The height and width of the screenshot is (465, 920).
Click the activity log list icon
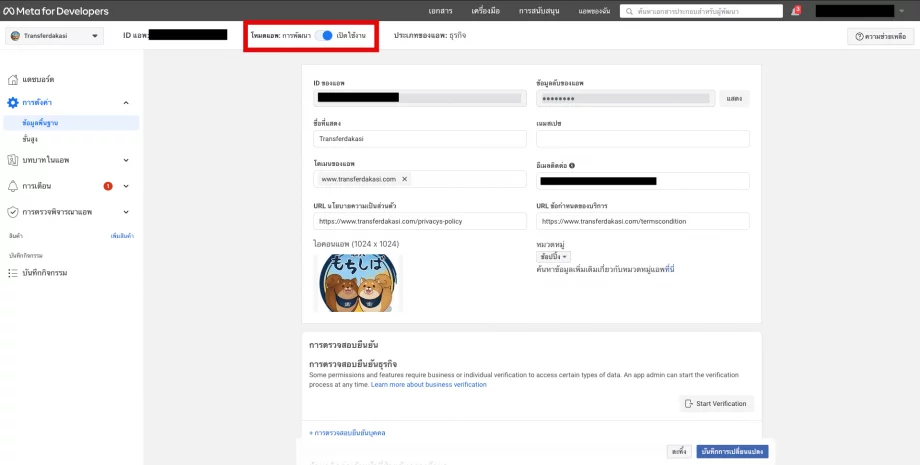[13, 273]
